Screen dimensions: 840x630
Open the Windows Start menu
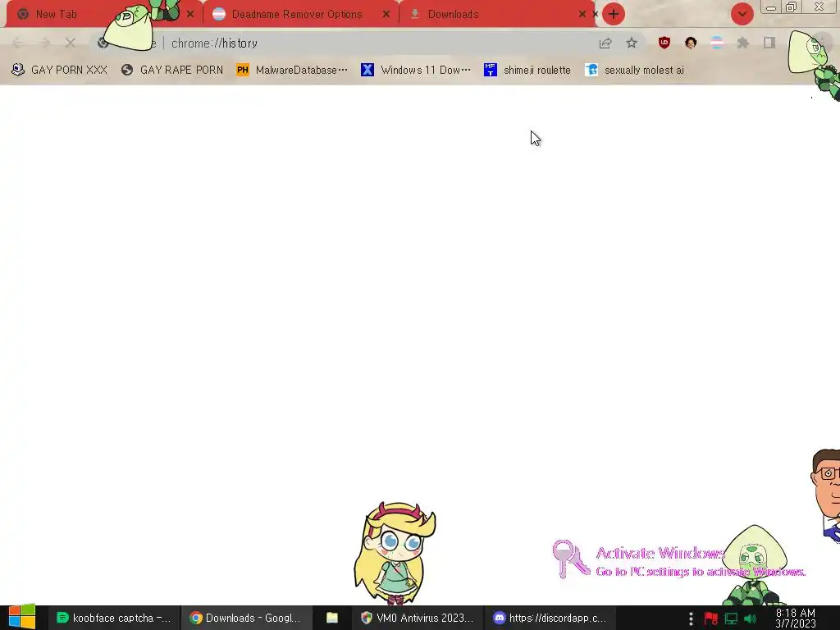tap(21, 617)
